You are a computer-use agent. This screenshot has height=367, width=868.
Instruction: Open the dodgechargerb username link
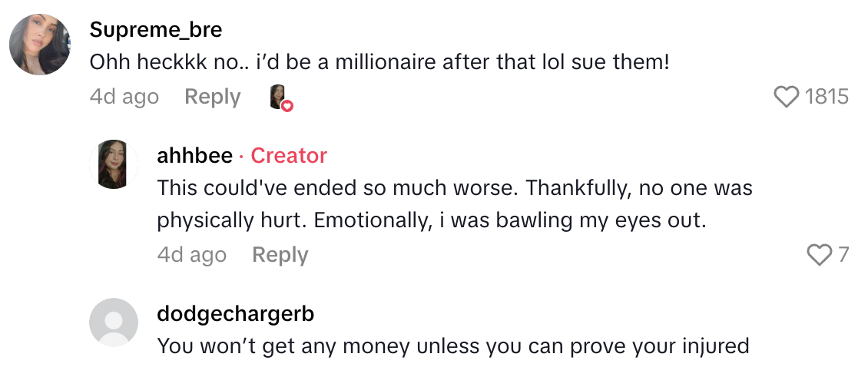[x=235, y=313]
